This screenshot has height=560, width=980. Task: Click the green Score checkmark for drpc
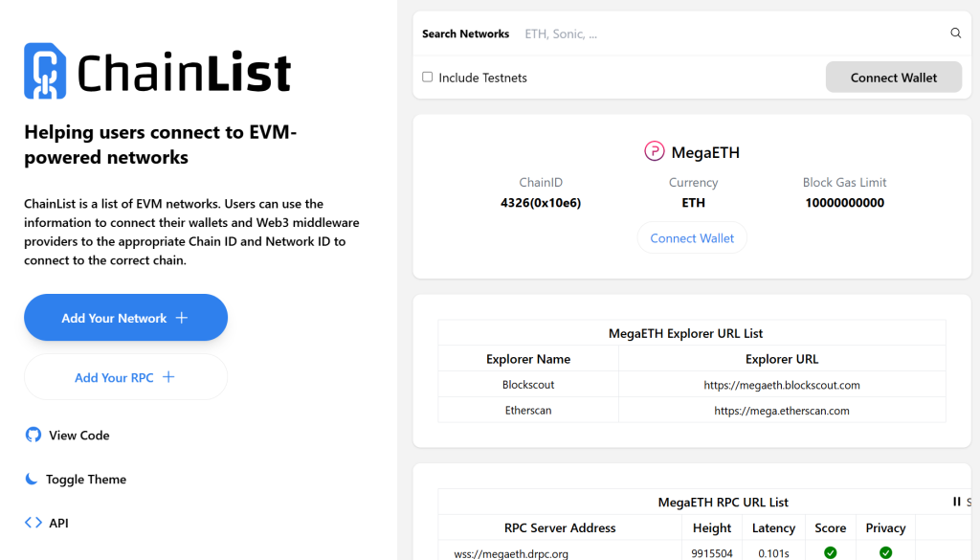pos(830,552)
